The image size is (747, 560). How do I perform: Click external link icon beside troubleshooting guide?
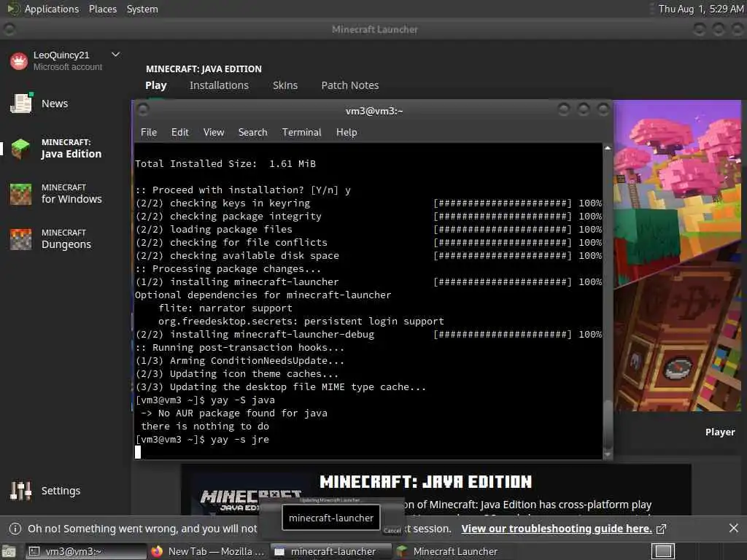(x=661, y=529)
